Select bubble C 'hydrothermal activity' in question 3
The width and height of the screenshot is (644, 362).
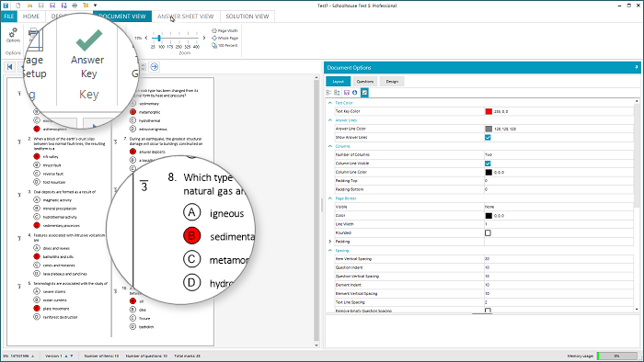(37, 217)
